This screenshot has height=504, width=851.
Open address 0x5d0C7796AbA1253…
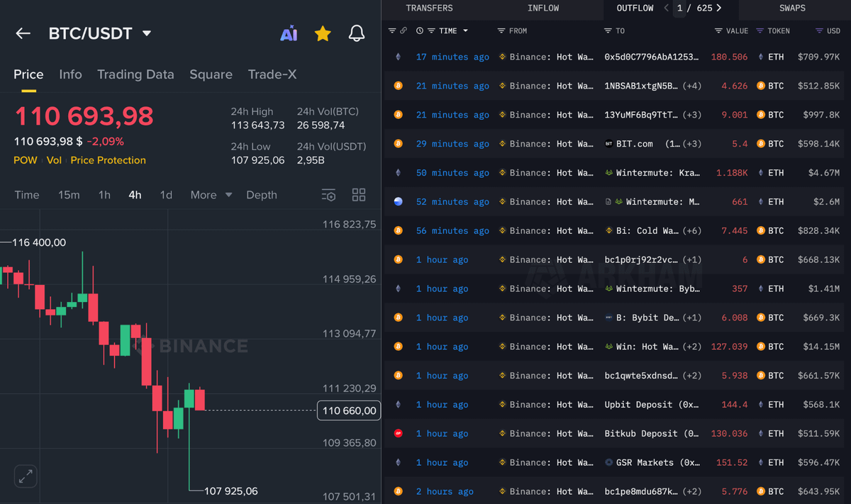pyautogui.click(x=652, y=57)
